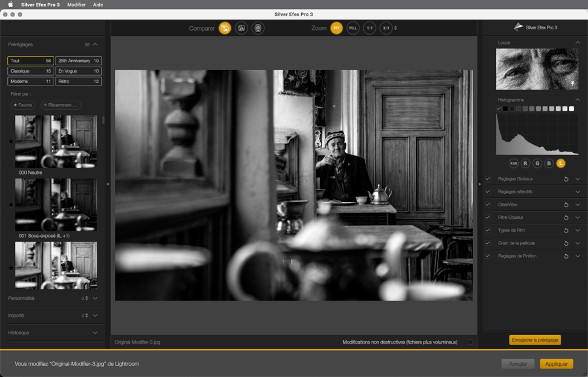This screenshot has height=377, width=588.
Task: Expand the Filtre Couleur section
Action: (x=578, y=217)
